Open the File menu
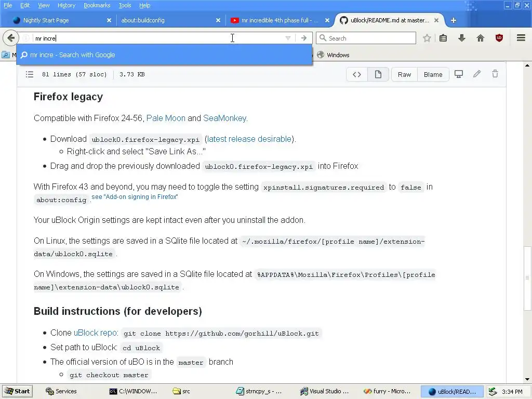 (x=8, y=5)
